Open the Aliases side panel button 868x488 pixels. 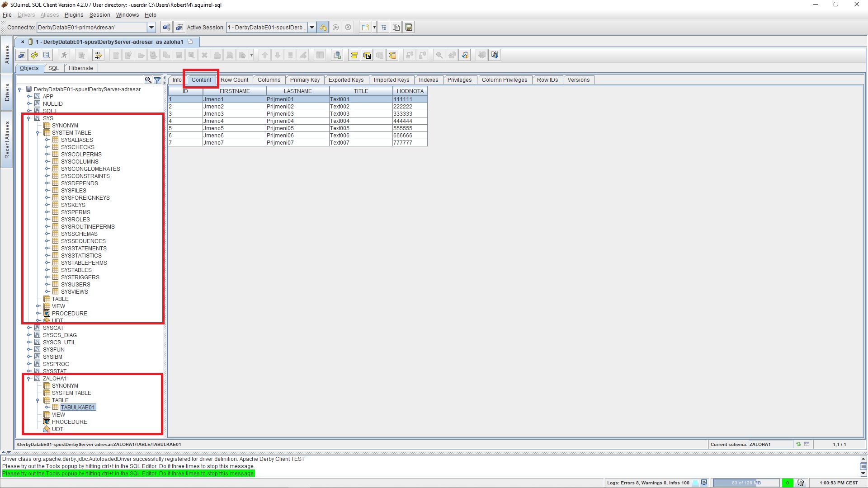(7, 54)
